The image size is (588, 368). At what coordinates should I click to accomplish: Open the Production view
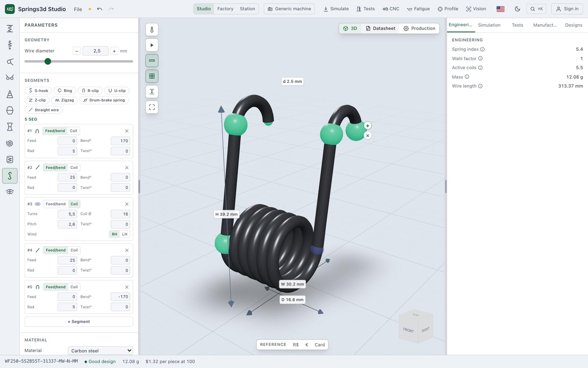(x=419, y=29)
